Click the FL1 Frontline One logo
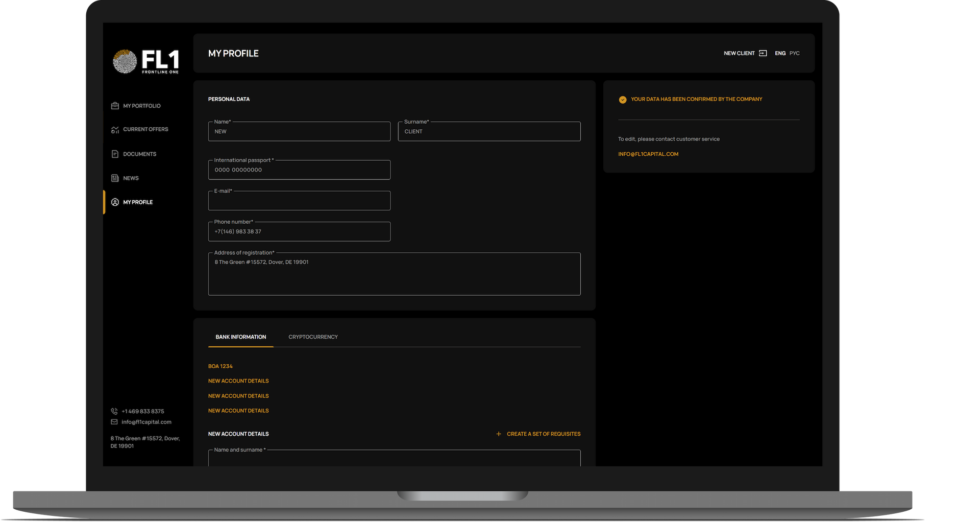The width and height of the screenshot is (980, 522). point(145,62)
